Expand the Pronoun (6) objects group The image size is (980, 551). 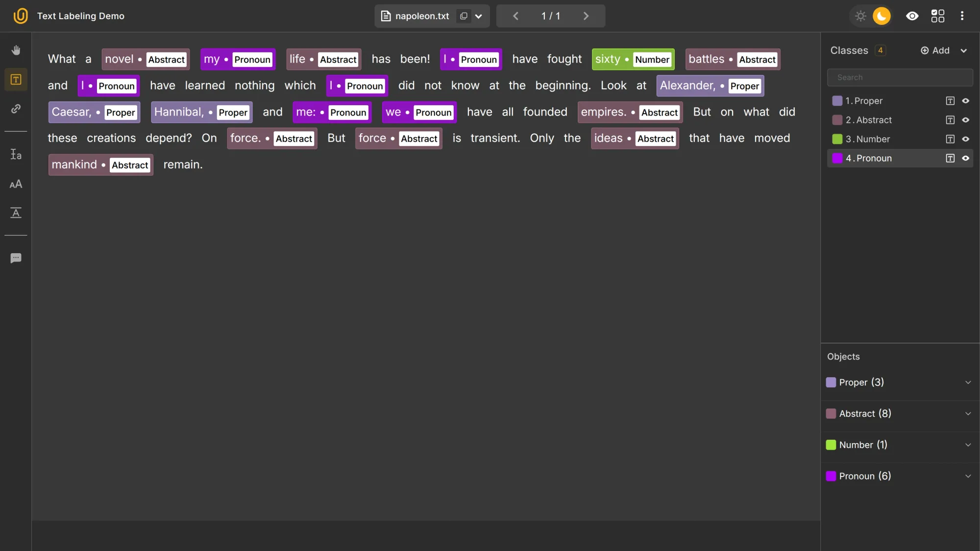tap(968, 476)
